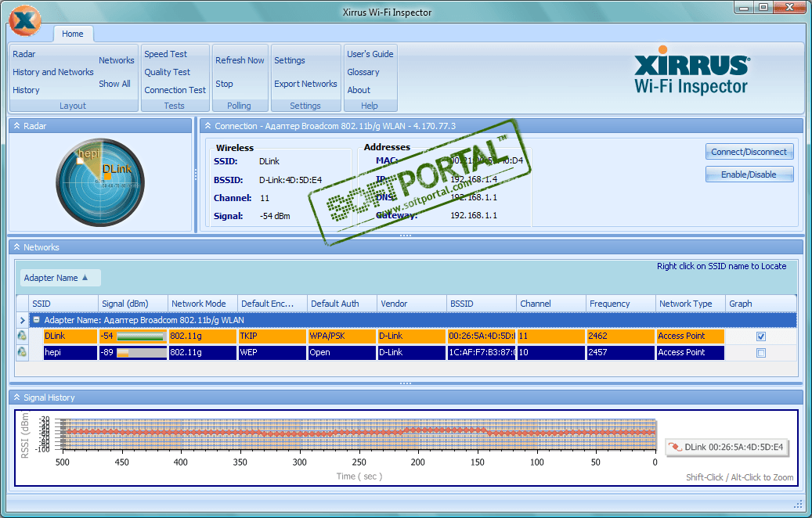The height and width of the screenshot is (518, 812).
Task: Run the Quality Test
Action: pos(168,72)
